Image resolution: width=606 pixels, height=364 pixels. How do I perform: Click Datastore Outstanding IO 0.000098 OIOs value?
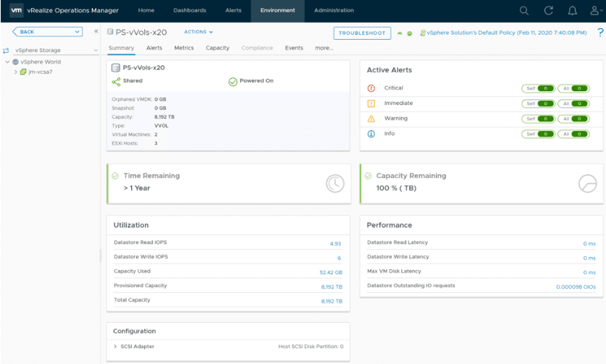tap(576, 287)
